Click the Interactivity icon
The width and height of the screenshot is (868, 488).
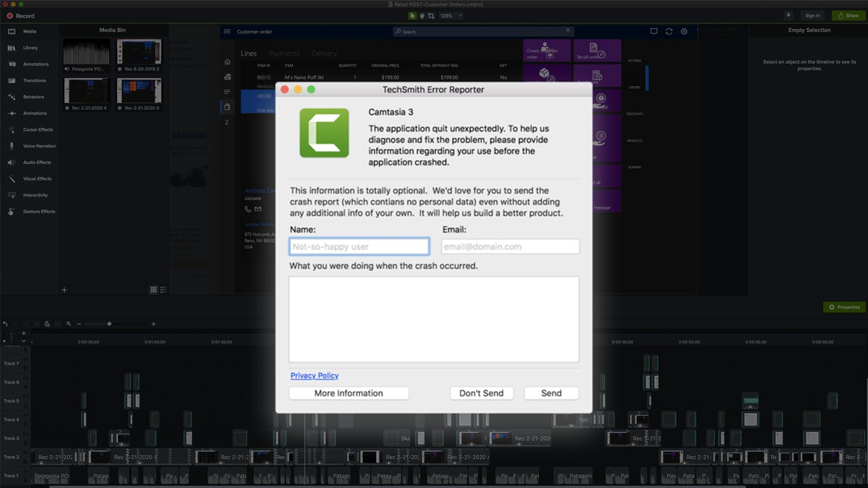tap(11, 195)
